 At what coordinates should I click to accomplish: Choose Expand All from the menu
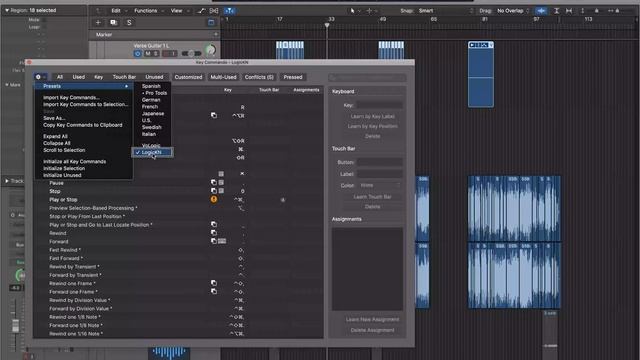56,136
